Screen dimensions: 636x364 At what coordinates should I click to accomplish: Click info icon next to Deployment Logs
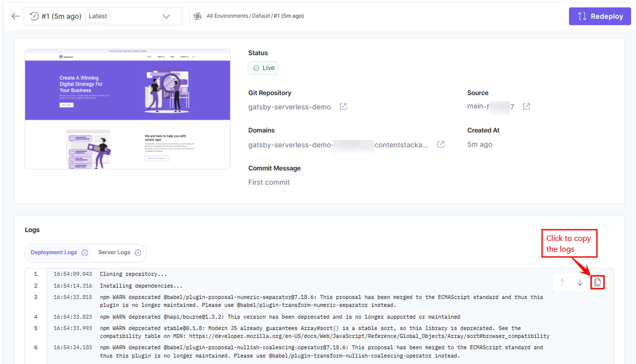click(85, 253)
